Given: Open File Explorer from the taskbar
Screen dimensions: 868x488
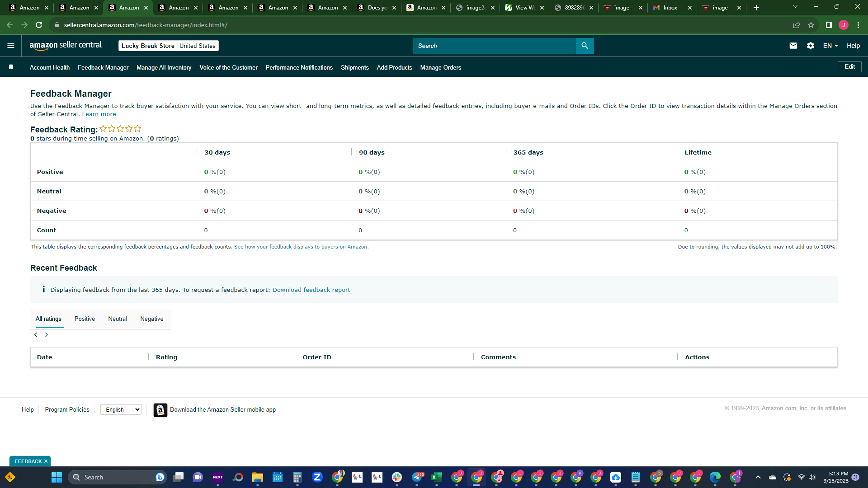Looking at the screenshot, I should (x=258, y=477).
